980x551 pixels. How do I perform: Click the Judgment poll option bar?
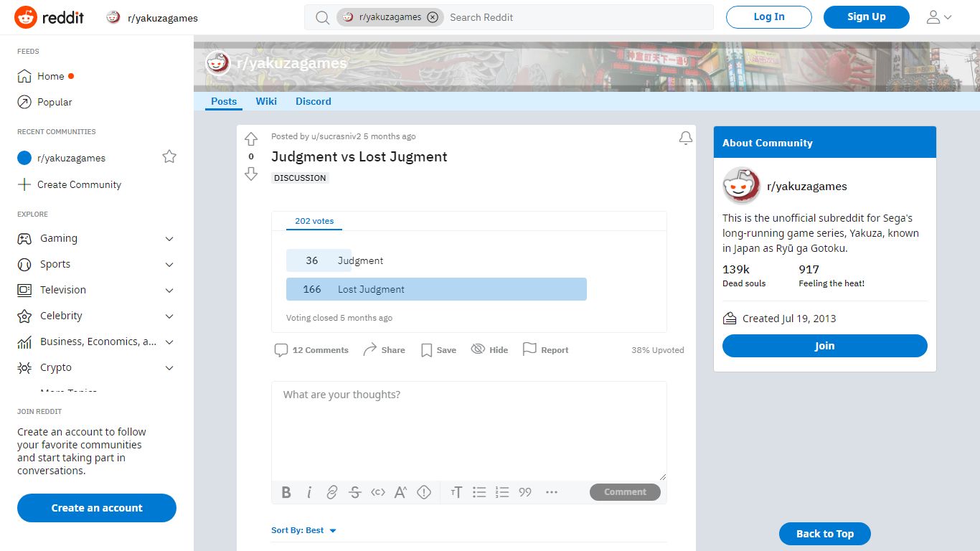tap(319, 260)
